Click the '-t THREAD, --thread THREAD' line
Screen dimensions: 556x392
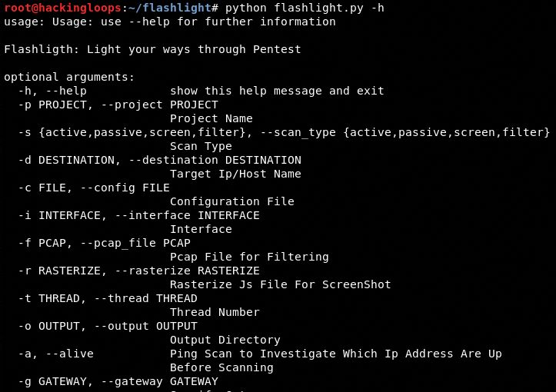click(108, 298)
